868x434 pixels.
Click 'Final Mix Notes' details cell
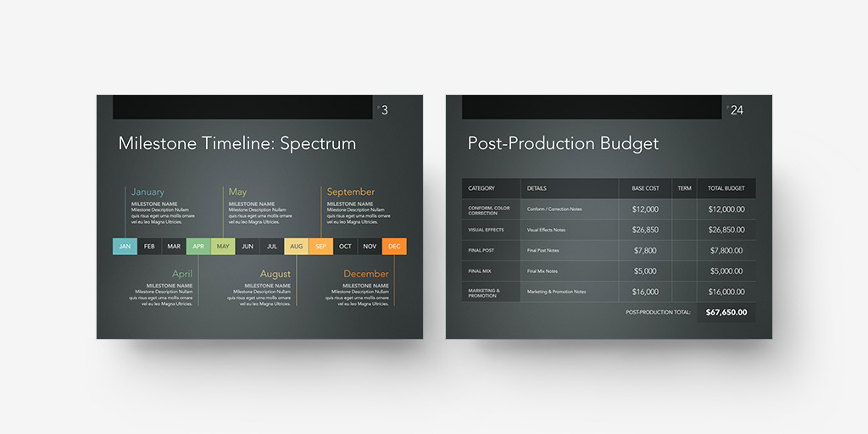tap(570, 271)
